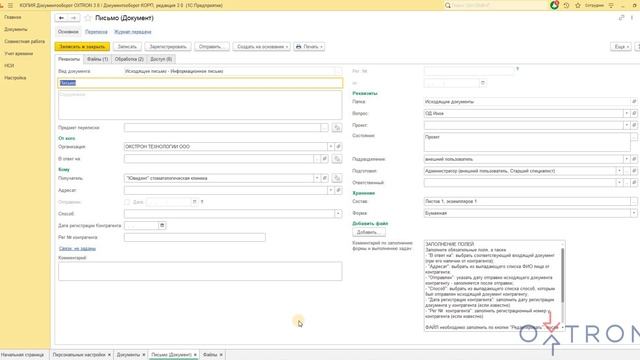Open the Ответственный record via open icon
Viewport: 640px width, 360px height.
click(634, 183)
